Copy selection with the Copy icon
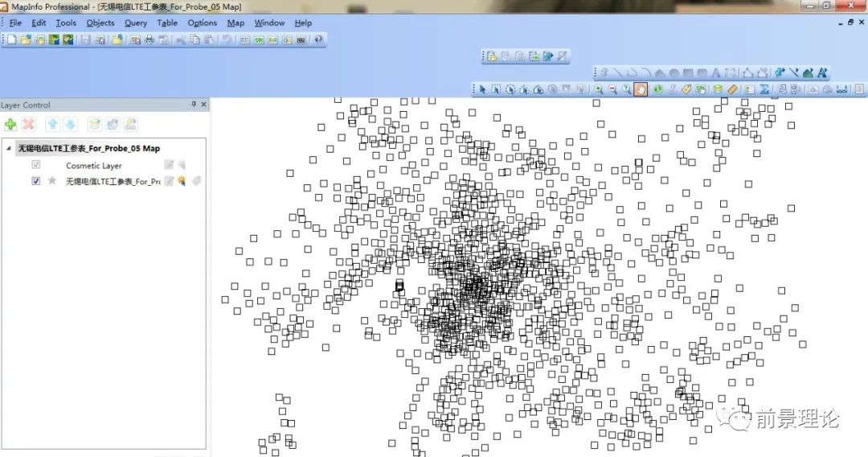This screenshot has height=457, width=868. coord(194,40)
